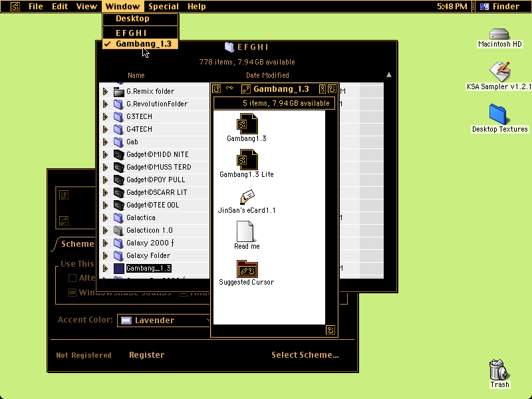Switch to the Scheme tab
The image size is (532, 399).
coord(76,244)
